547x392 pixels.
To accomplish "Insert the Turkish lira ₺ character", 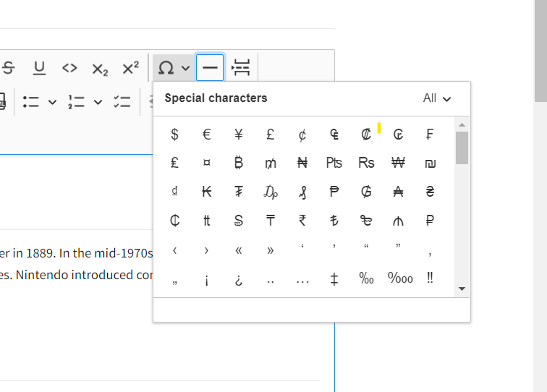I will pos(334,221).
